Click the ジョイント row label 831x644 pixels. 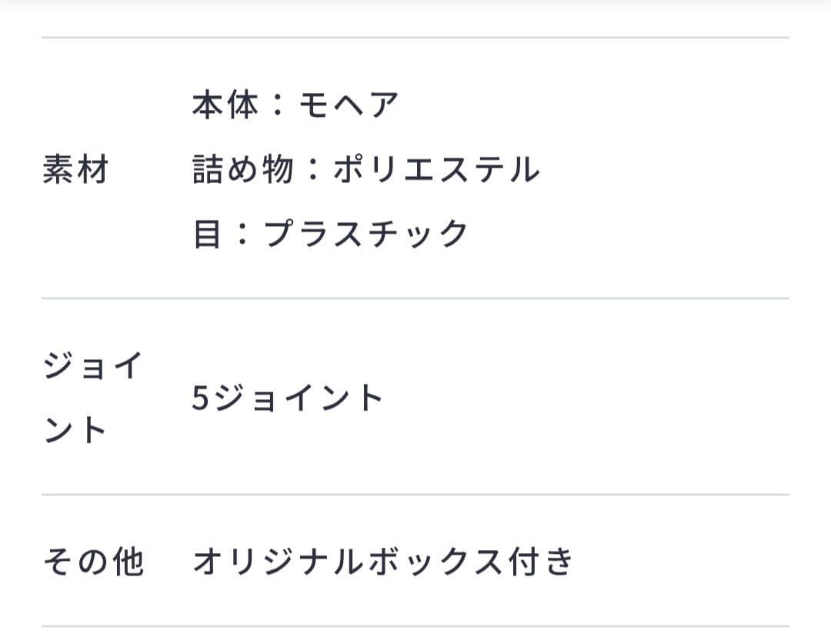click(x=92, y=398)
